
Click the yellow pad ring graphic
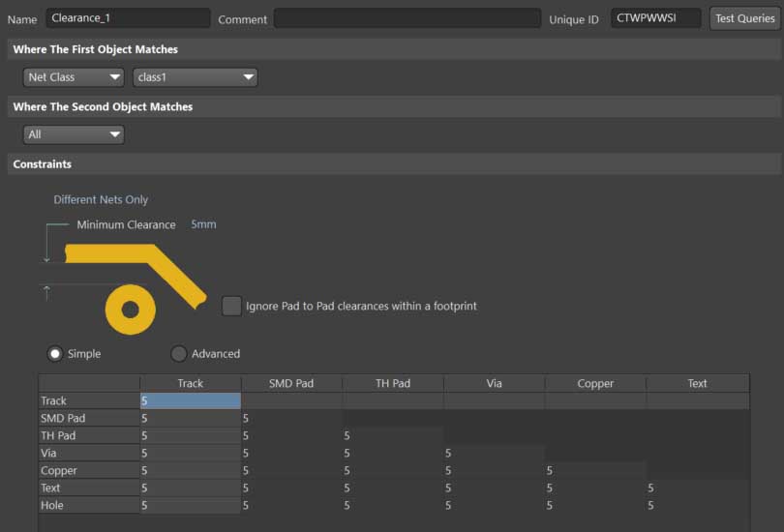(130, 310)
